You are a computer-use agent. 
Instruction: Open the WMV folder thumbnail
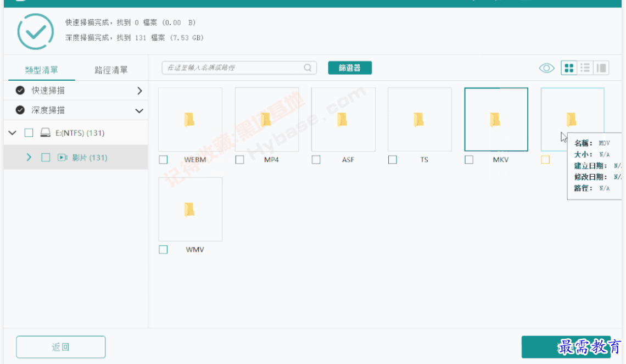point(191,210)
